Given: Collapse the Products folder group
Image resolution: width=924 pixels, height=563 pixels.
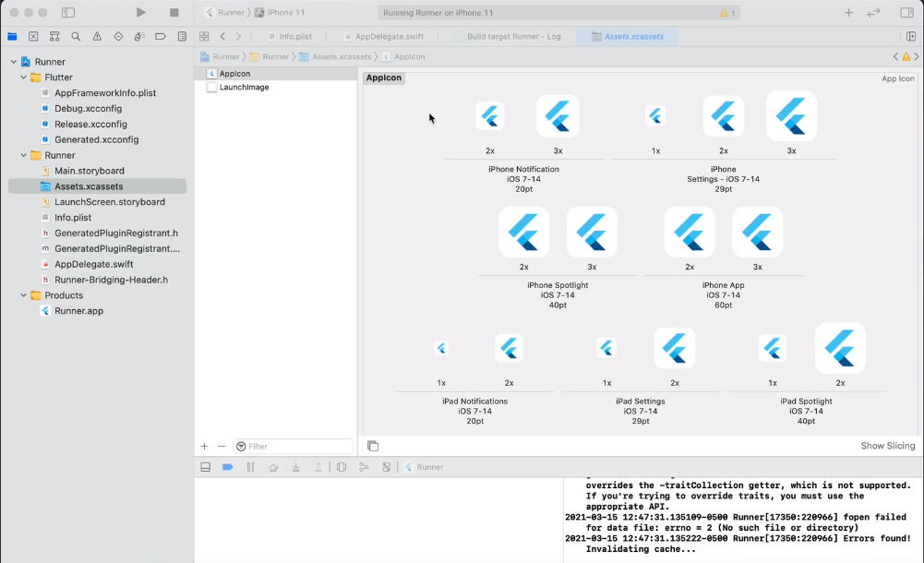Looking at the screenshot, I should point(24,295).
